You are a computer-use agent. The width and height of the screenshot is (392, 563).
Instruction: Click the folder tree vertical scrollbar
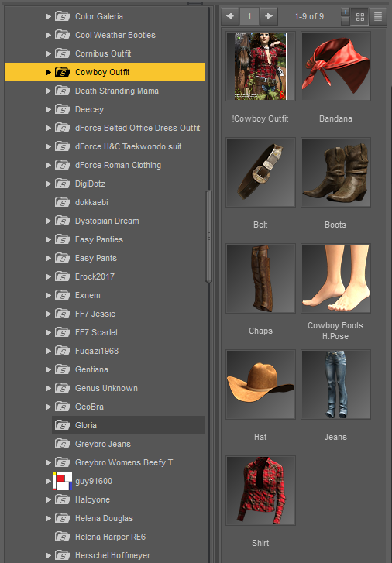point(208,237)
